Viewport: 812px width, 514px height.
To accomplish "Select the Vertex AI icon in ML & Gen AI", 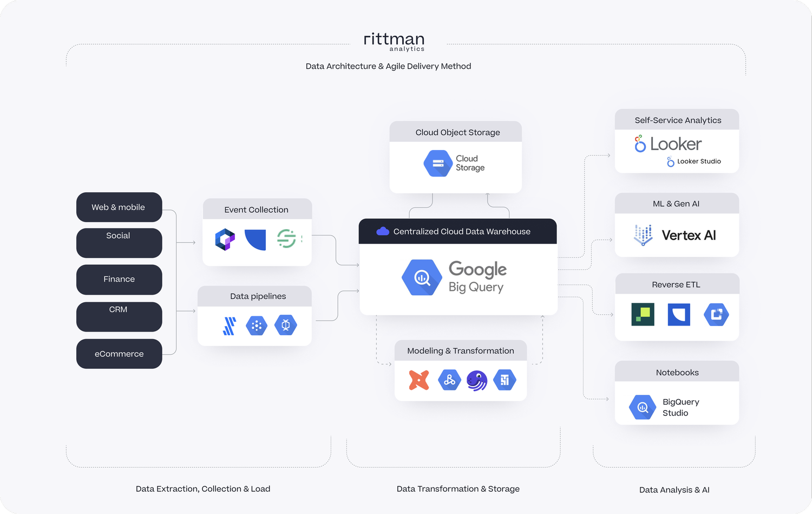I will [643, 235].
